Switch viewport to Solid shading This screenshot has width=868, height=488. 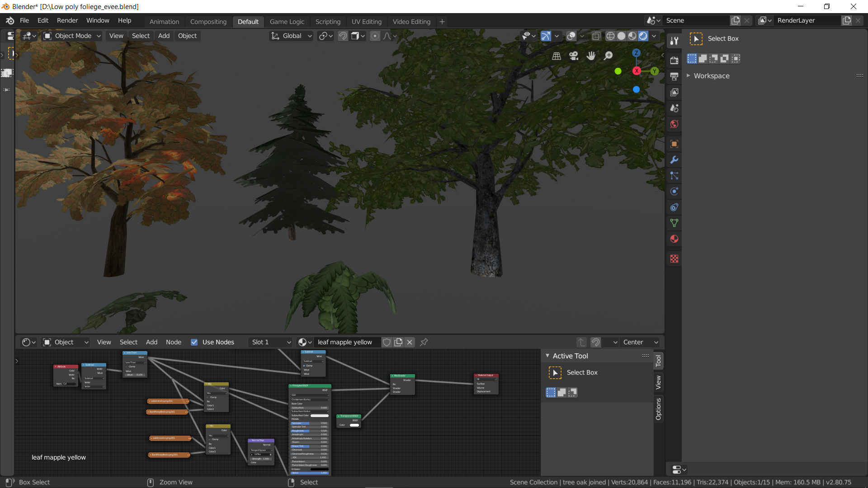(x=621, y=36)
